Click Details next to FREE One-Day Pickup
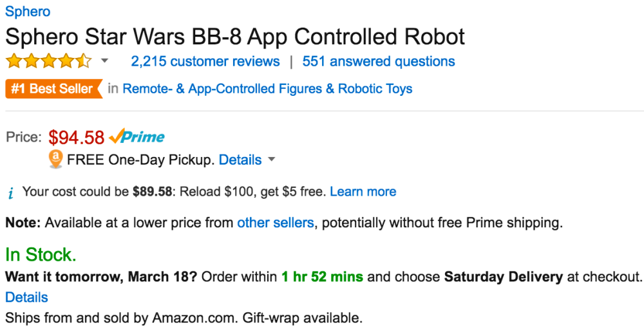644x327 pixels. [x=240, y=160]
